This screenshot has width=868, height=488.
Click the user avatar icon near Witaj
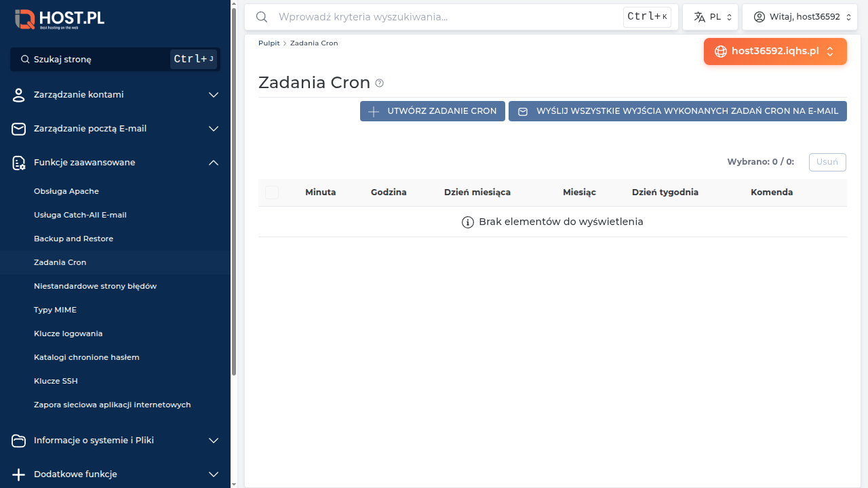click(x=759, y=17)
